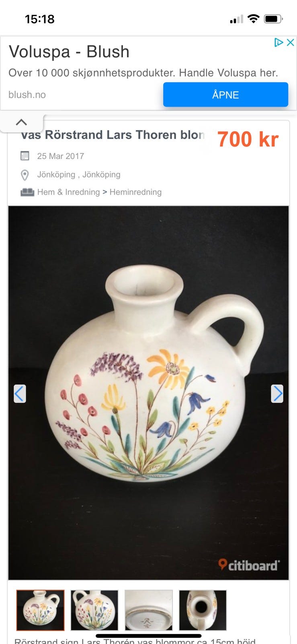Viewport: 297px width, 644px height.
Task: Select third thumbnail showing Rörstrand bottom mark
Action: [x=149, y=610]
